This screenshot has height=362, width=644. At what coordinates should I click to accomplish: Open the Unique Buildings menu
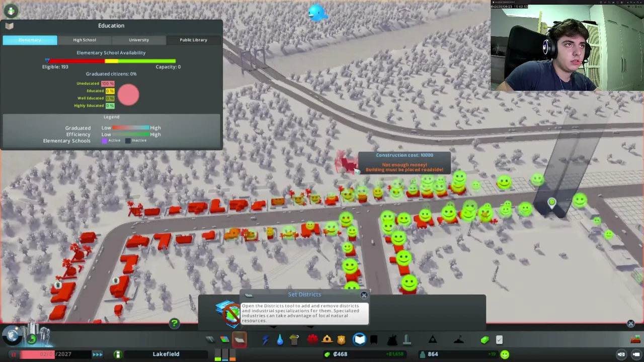pos(407,340)
